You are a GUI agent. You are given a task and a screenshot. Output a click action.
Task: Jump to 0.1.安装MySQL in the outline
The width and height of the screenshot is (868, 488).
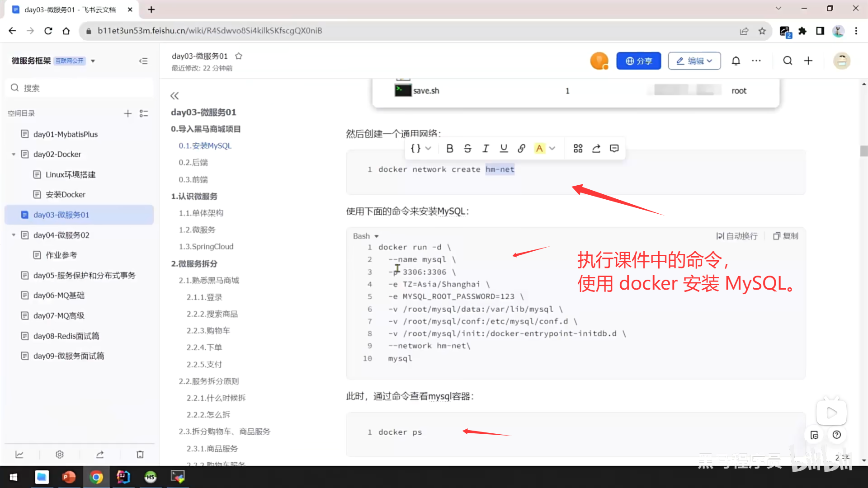coord(205,145)
